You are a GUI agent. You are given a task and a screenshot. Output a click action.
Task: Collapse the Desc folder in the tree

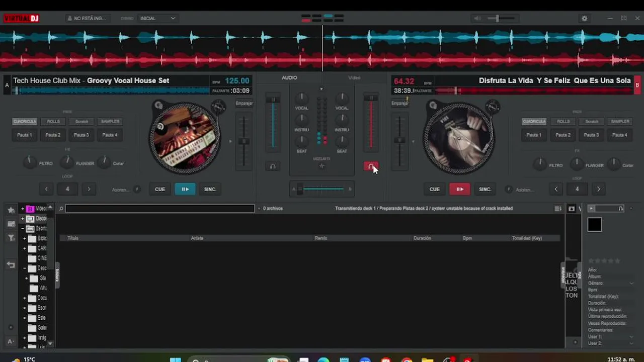point(25,268)
